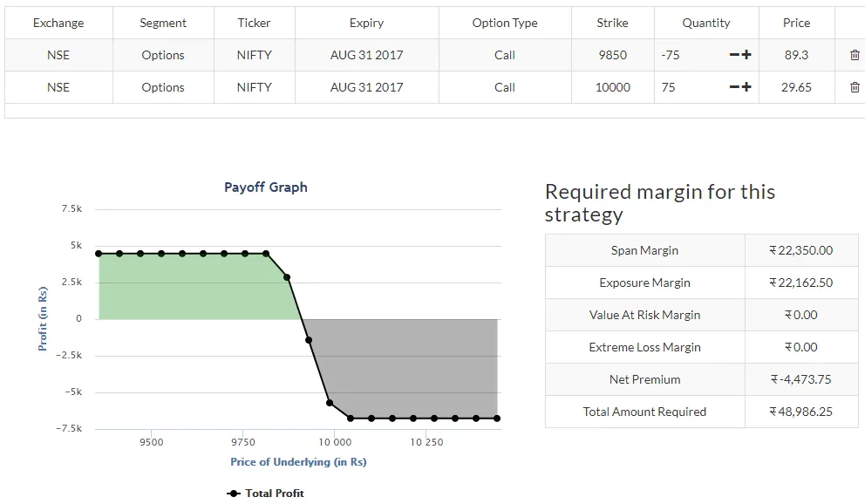
Task: Click the Option Type column header
Action: tap(505, 23)
